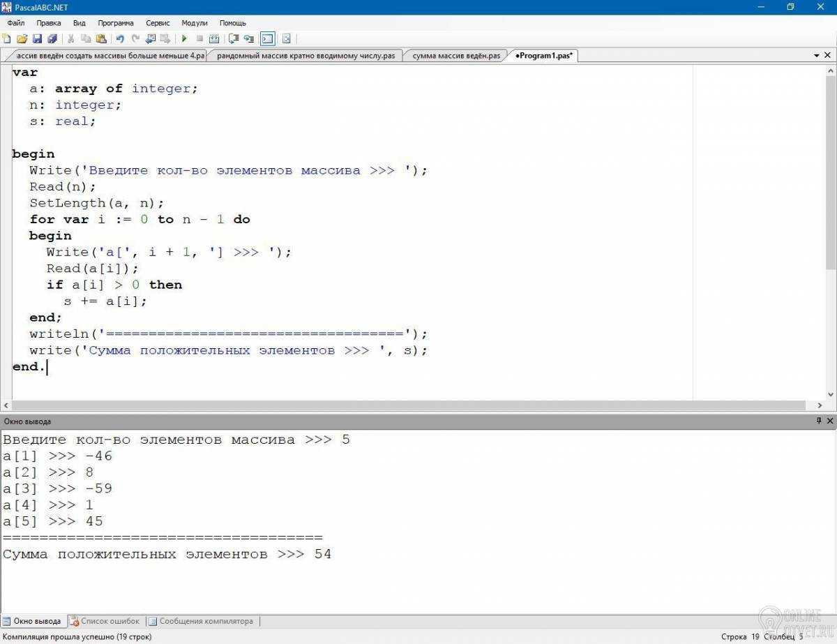The image size is (837, 644).
Task: Paste from clipboard toolbar icon
Action: click(x=101, y=38)
